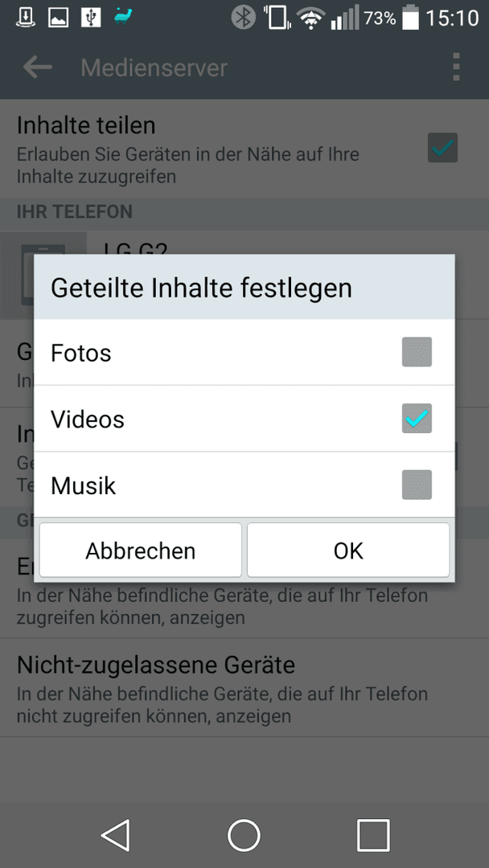The width and height of the screenshot is (489, 868).
Task: Uncheck the Videos checkbox
Action: coord(417,419)
